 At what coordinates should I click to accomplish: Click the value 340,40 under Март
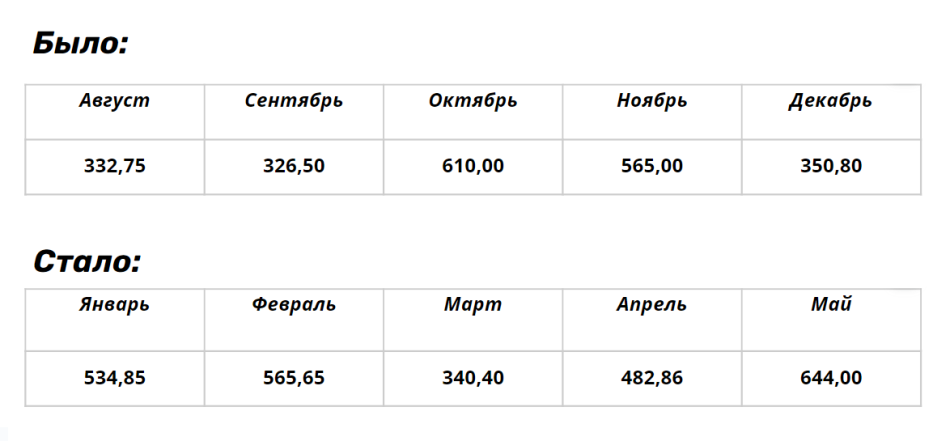[x=473, y=378]
